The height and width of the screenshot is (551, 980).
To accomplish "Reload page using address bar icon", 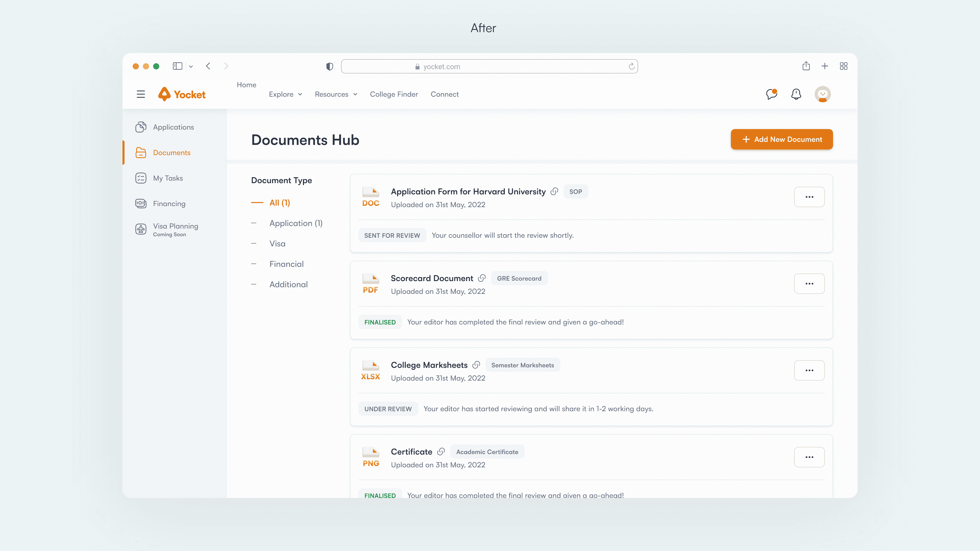I will (632, 67).
